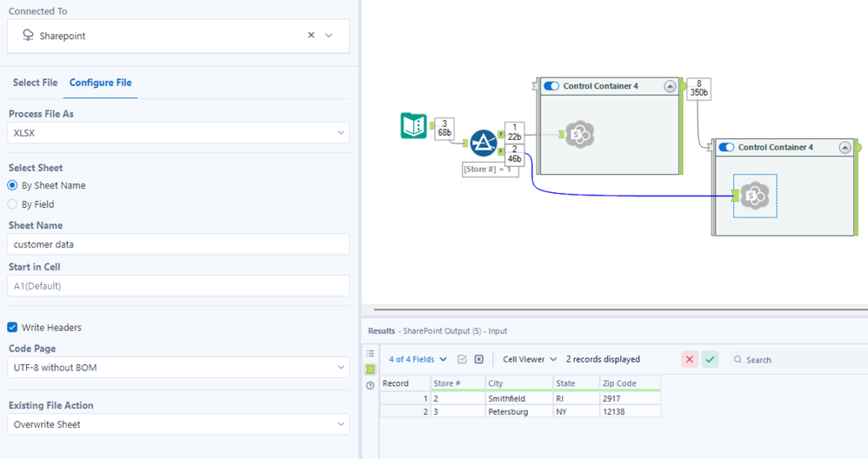The height and width of the screenshot is (459, 868).
Task: Select the 12138 zip code cell
Action: [x=630, y=411]
